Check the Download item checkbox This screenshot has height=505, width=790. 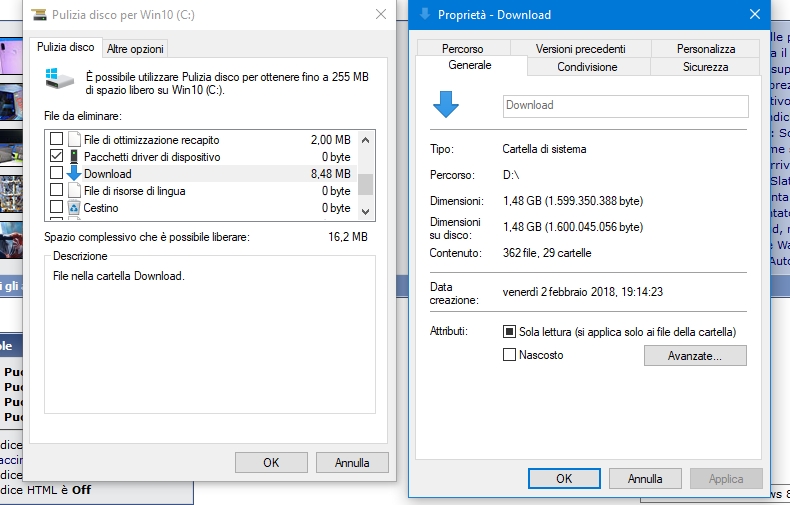pyautogui.click(x=56, y=173)
